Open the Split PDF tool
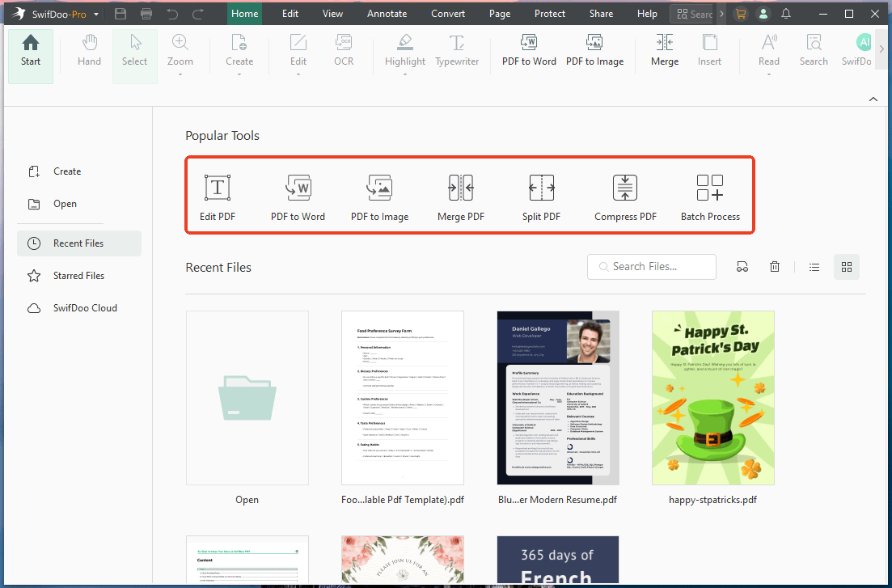The image size is (892, 588). 541,195
